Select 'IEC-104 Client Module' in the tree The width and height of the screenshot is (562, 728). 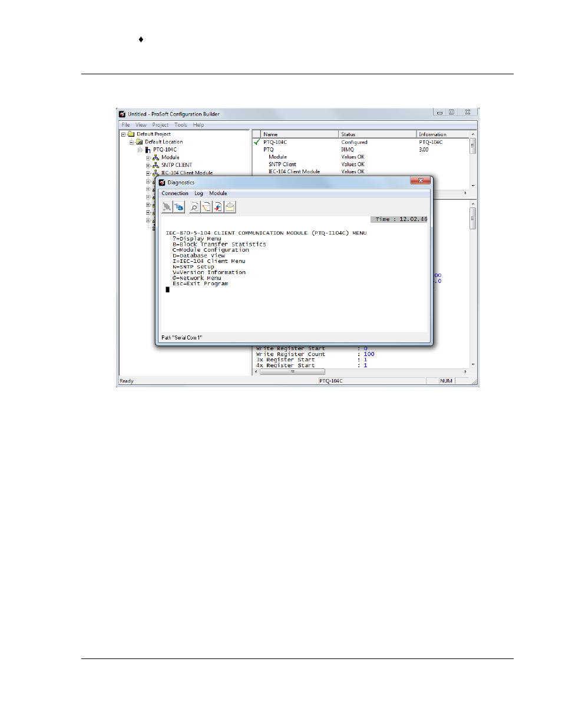click(187, 173)
